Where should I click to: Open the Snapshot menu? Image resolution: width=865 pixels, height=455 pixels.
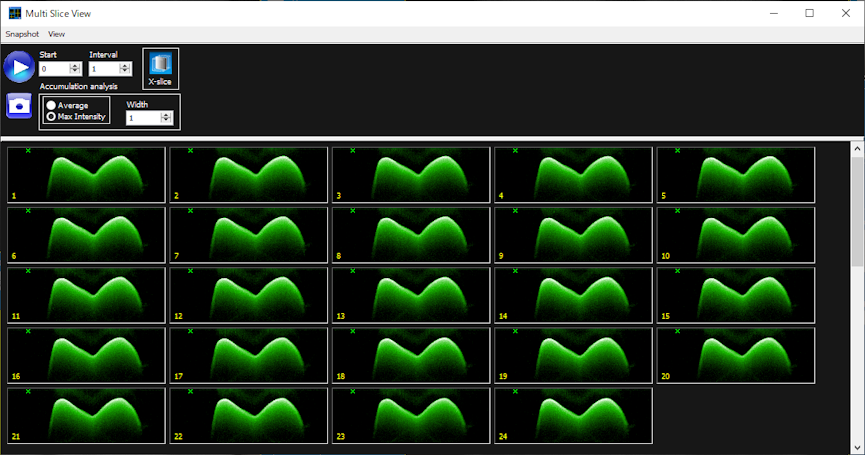click(x=21, y=34)
